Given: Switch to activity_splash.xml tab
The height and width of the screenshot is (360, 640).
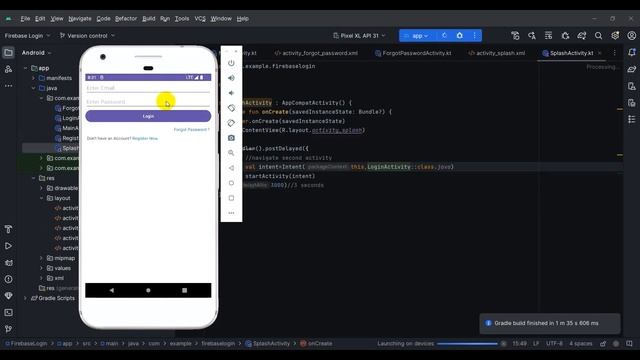Looking at the screenshot, I should tap(497, 53).
